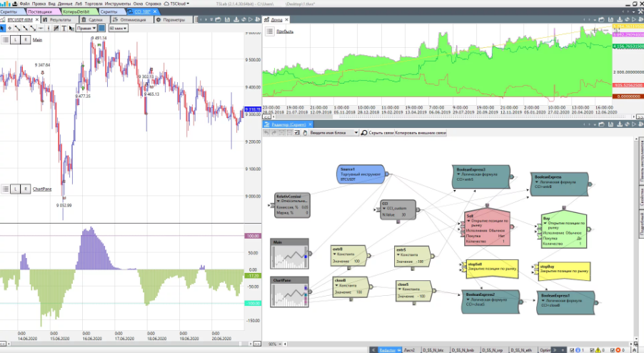Select the arrow pointer drawing tool
Viewport: 644px width, 353px height.
(x=2, y=28)
